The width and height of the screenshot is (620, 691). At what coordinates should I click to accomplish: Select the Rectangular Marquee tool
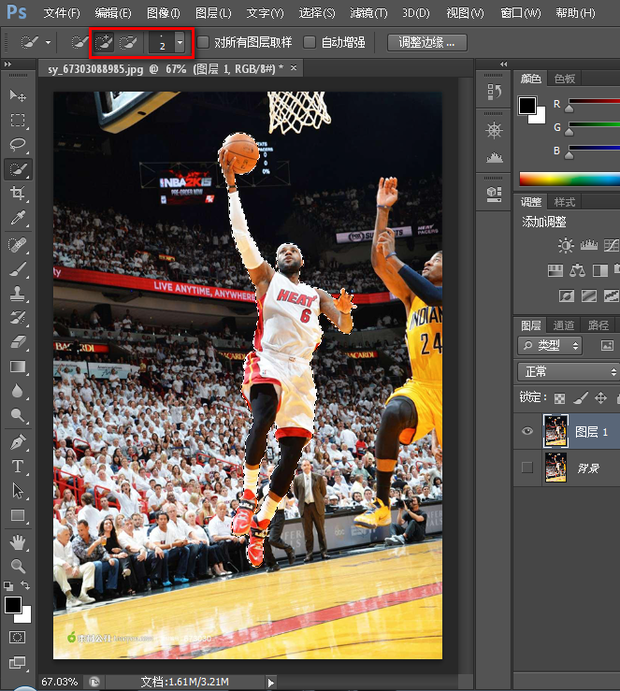pos(18,120)
